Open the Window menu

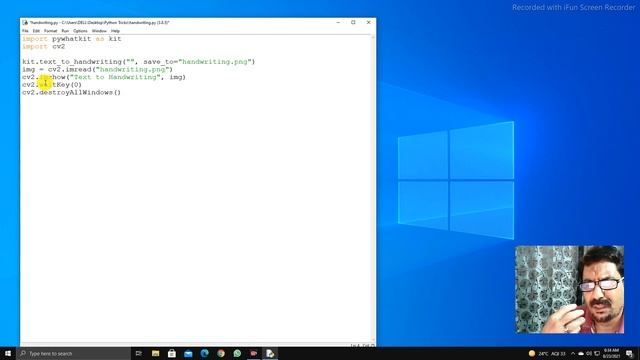99,31
